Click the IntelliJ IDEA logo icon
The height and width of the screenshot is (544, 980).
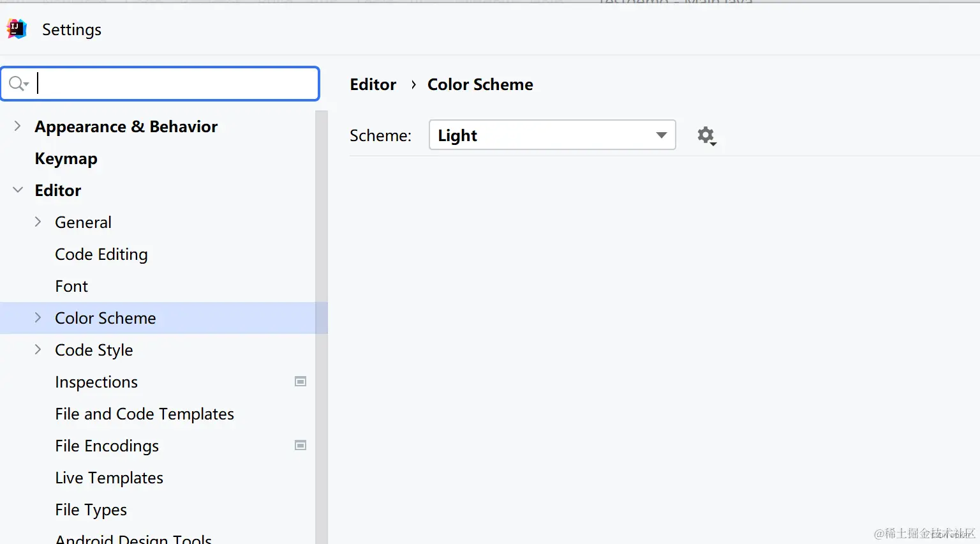(17, 29)
